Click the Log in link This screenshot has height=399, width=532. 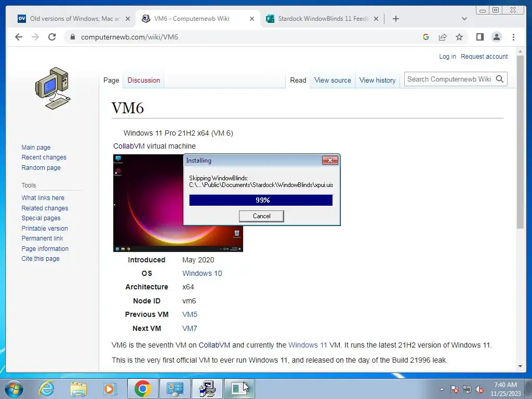447,57
